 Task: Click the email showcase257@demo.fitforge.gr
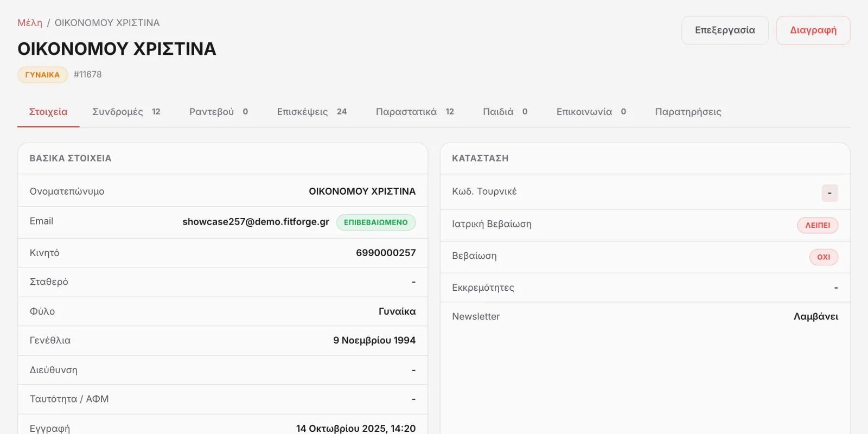point(256,222)
